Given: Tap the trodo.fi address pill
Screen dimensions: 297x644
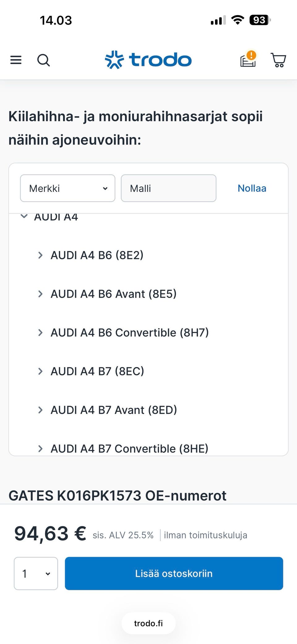Looking at the screenshot, I should coord(148,623).
